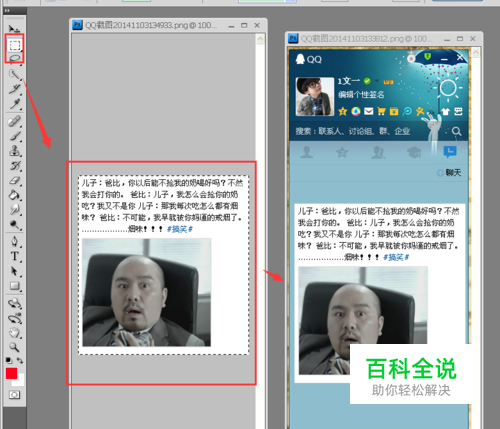Viewport: 500px width, 429px height.
Task: Select the Eraser tool
Action: (x=14, y=180)
